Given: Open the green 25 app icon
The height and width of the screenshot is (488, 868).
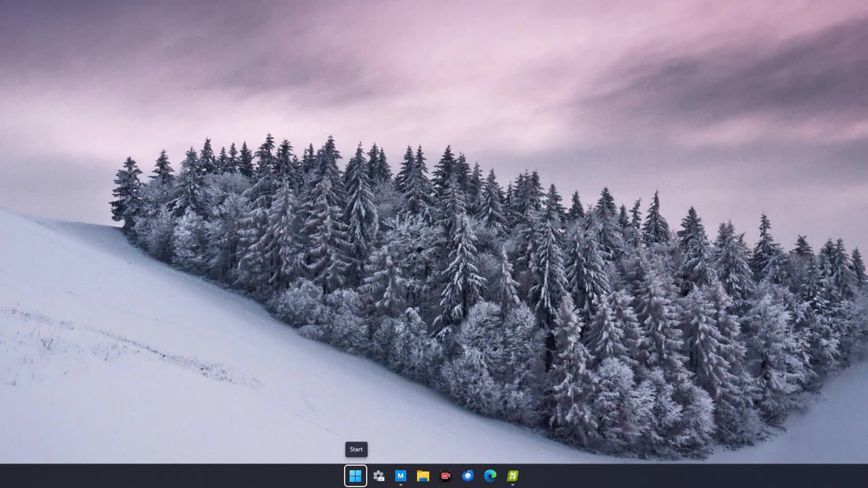Looking at the screenshot, I should point(513,476).
